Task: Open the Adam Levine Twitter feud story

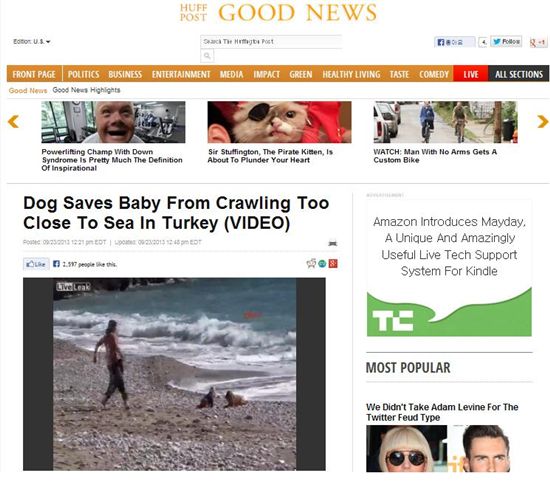Action: pos(442,412)
